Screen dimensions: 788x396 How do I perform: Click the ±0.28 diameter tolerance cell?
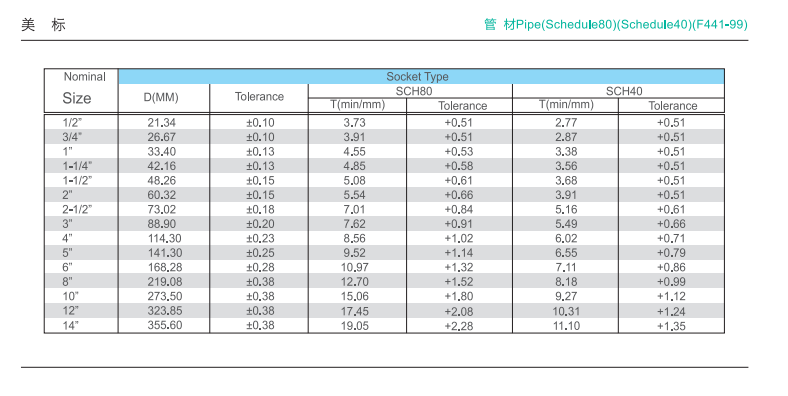260,267
